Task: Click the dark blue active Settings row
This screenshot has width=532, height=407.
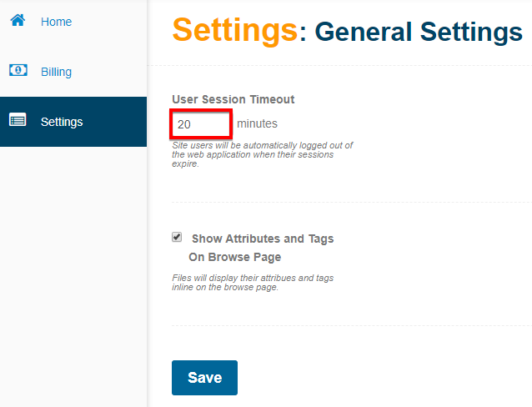Action: [x=73, y=122]
